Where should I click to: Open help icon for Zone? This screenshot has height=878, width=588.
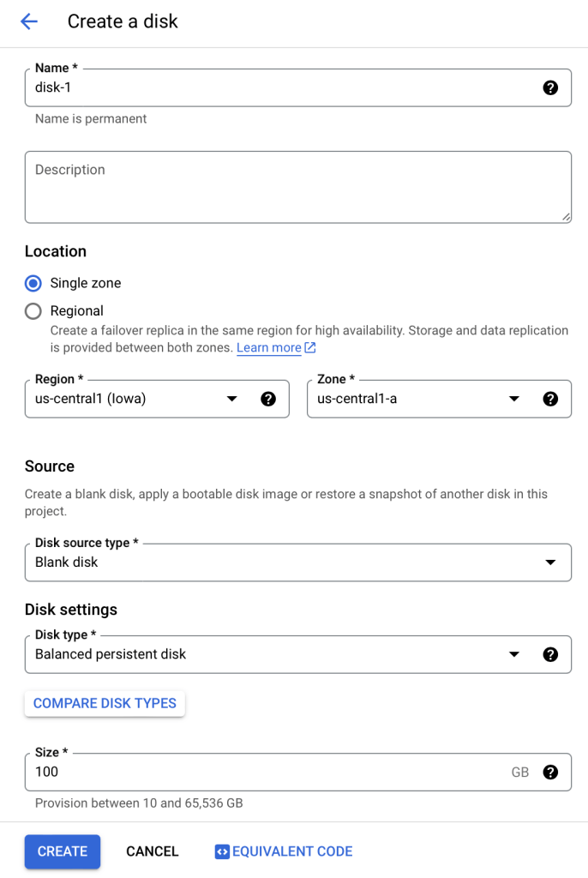coord(551,399)
